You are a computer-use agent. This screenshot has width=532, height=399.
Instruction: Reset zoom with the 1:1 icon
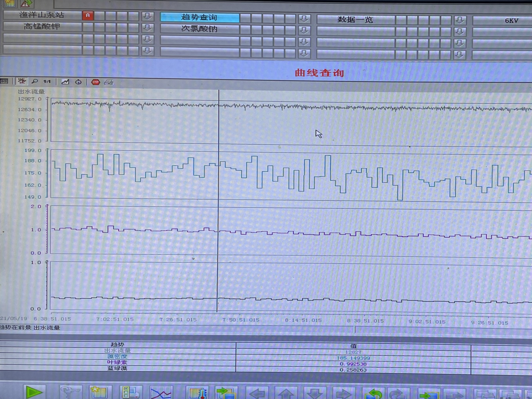(x=47, y=82)
